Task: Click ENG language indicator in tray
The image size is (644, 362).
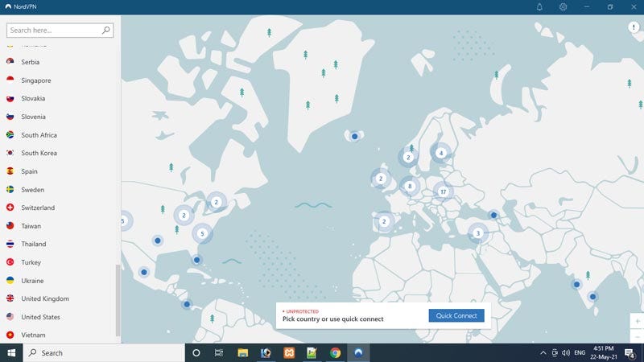Action: (x=580, y=352)
